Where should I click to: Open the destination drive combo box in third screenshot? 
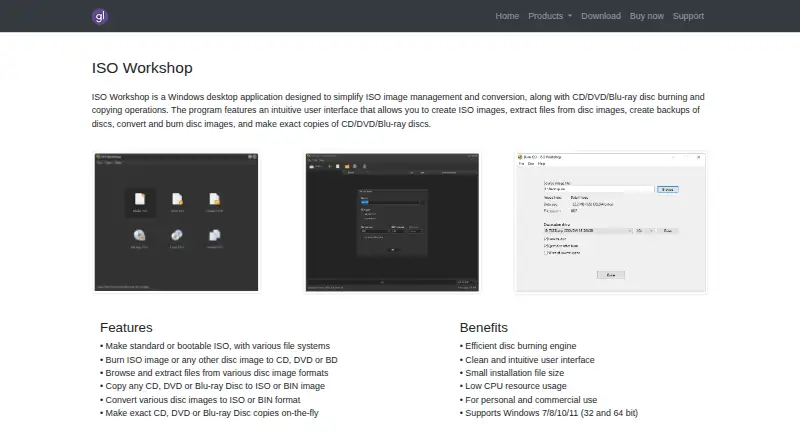[588, 231]
